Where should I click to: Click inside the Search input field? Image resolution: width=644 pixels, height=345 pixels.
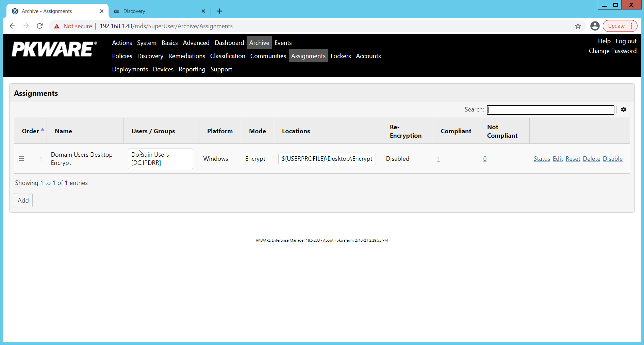pyautogui.click(x=550, y=110)
